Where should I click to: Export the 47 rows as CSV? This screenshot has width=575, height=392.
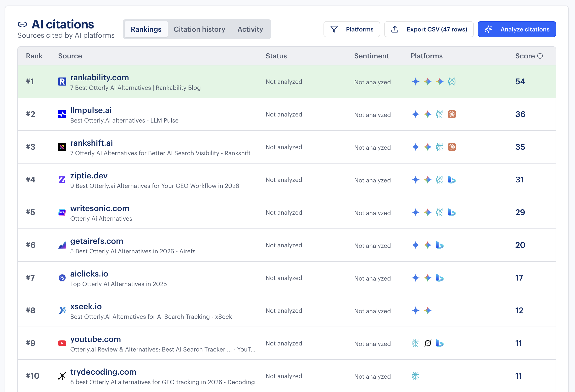pos(429,29)
